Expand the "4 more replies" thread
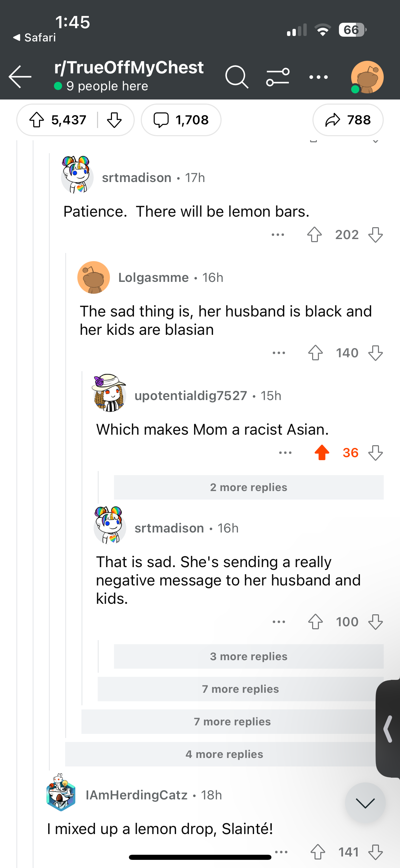 click(x=224, y=754)
